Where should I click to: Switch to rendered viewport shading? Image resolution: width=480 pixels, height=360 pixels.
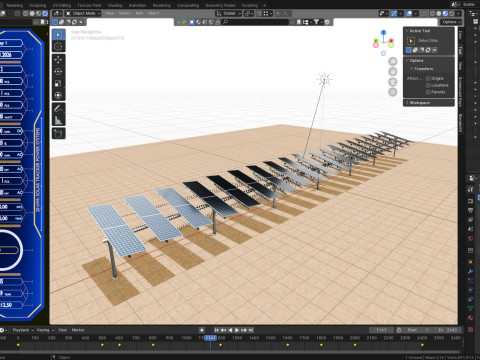click(x=452, y=13)
